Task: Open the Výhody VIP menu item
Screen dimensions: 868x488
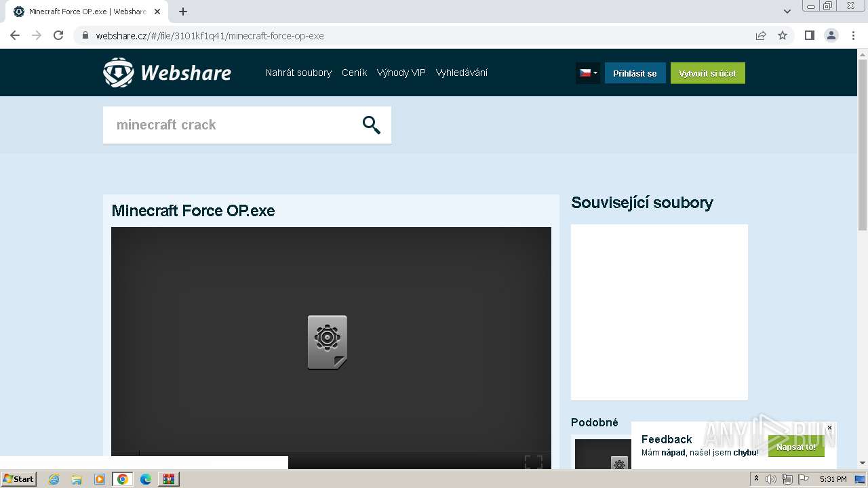Action: (x=401, y=73)
